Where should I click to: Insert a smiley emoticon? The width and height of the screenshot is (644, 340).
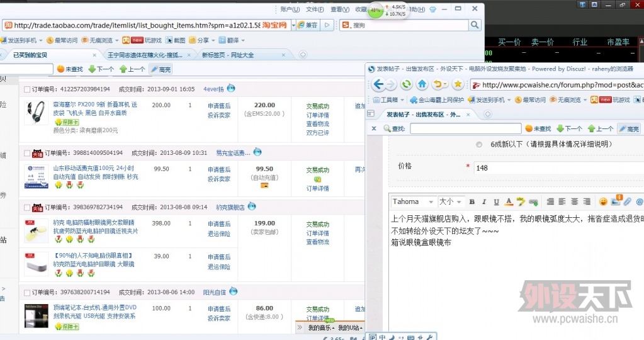pos(603,201)
